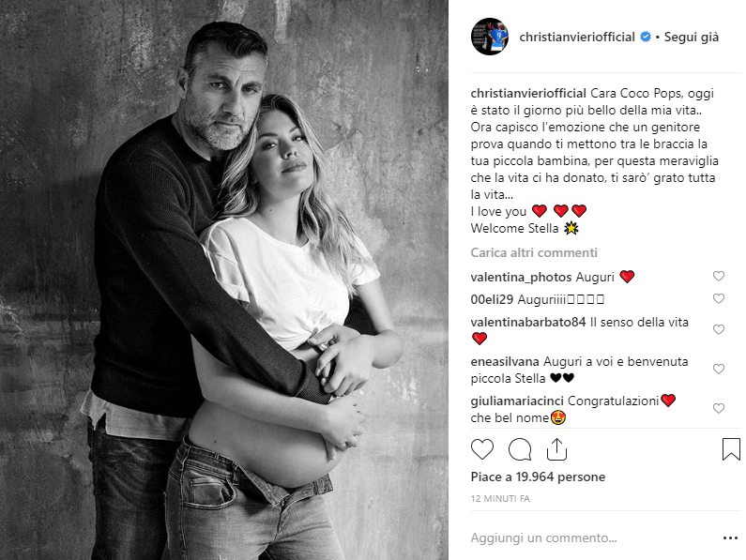
Task: Like valentina_photos' comment
Action: (719, 276)
